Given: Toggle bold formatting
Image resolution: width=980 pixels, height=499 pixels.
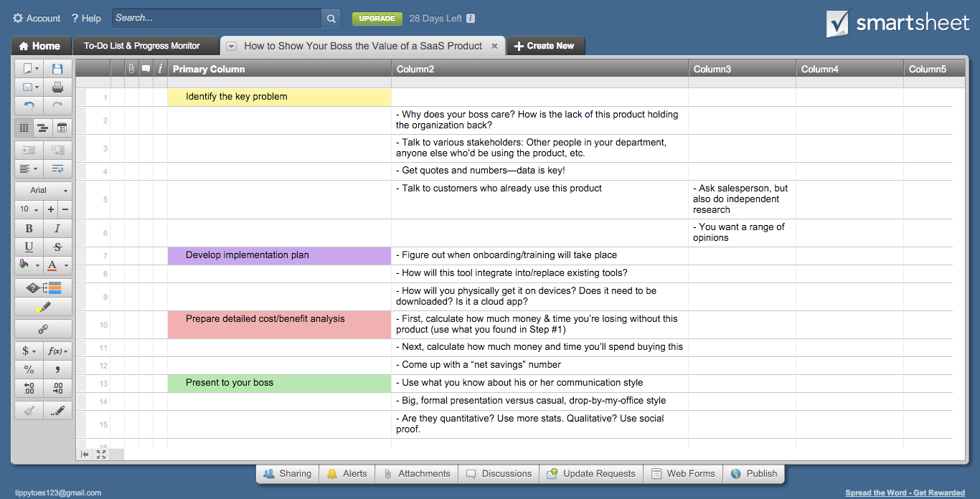Looking at the screenshot, I should pyautogui.click(x=29, y=229).
